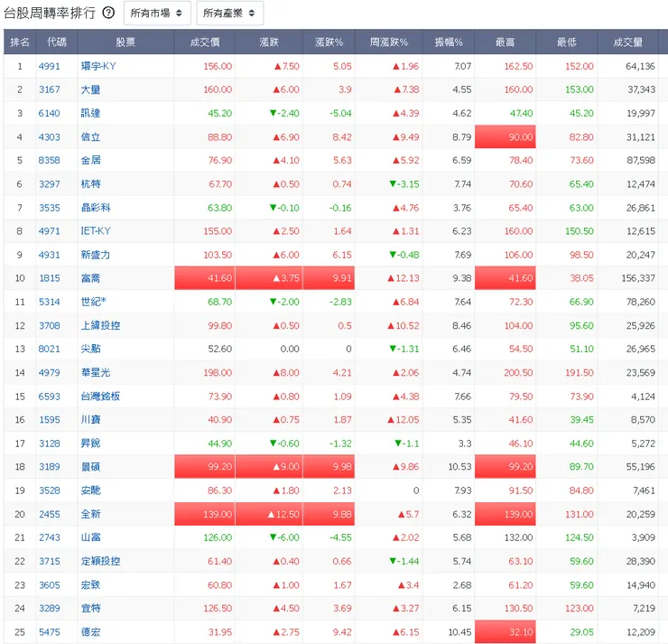Screen dimensions: 668x644
Task: Open stock link 杭特
Action: point(91,183)
